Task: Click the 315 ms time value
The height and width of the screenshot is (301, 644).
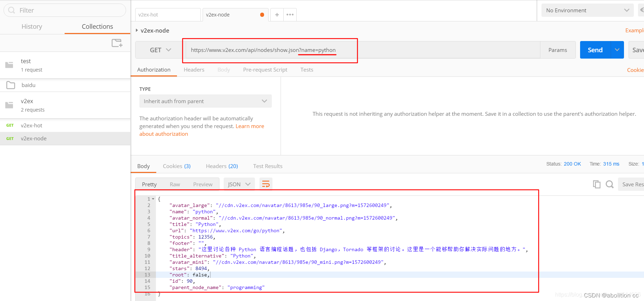Action: coord(611,164)
